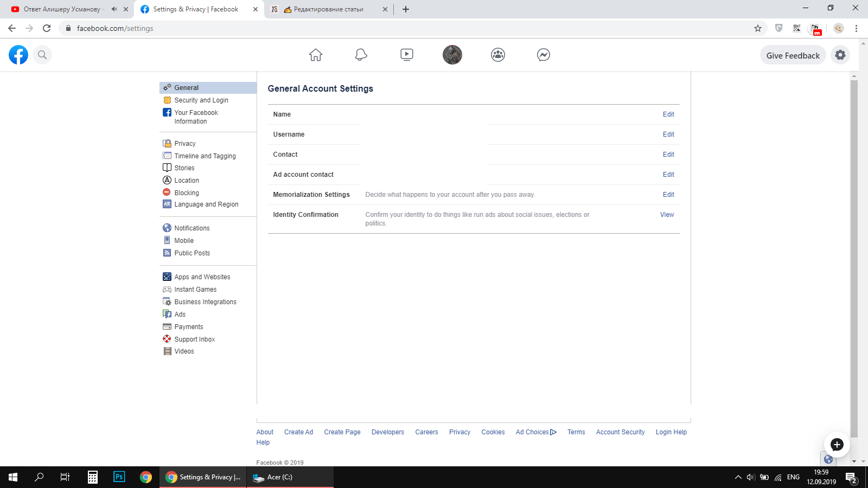Mute the YouTube tab audio icon
Image resolution: width=868 pixels, height=488 pixels.
[x=114, y=9]
